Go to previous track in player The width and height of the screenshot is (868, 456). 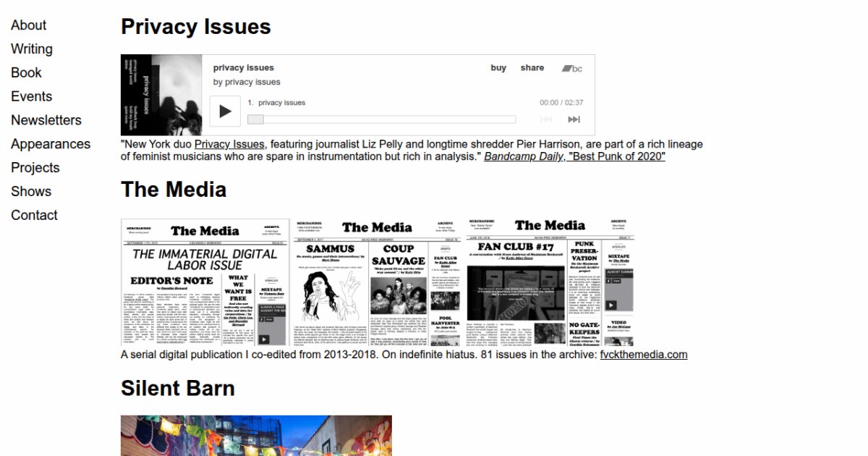(546, 119)
